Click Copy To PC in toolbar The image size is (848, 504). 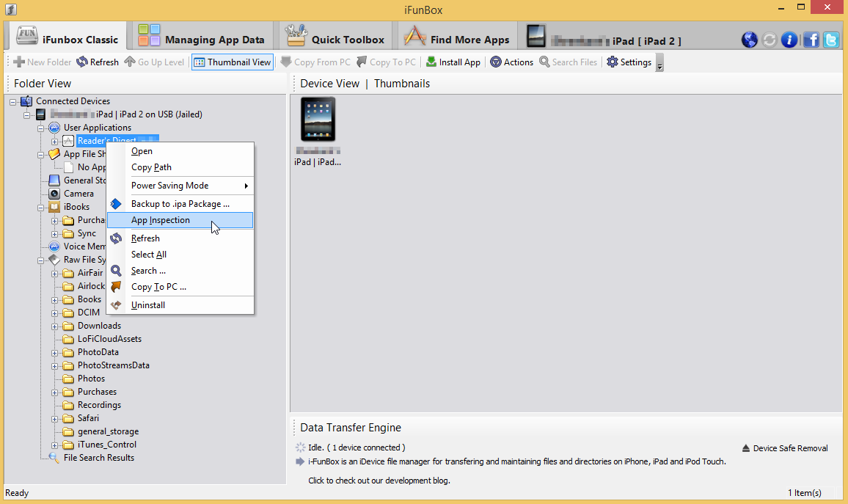(x=386, y=62)
